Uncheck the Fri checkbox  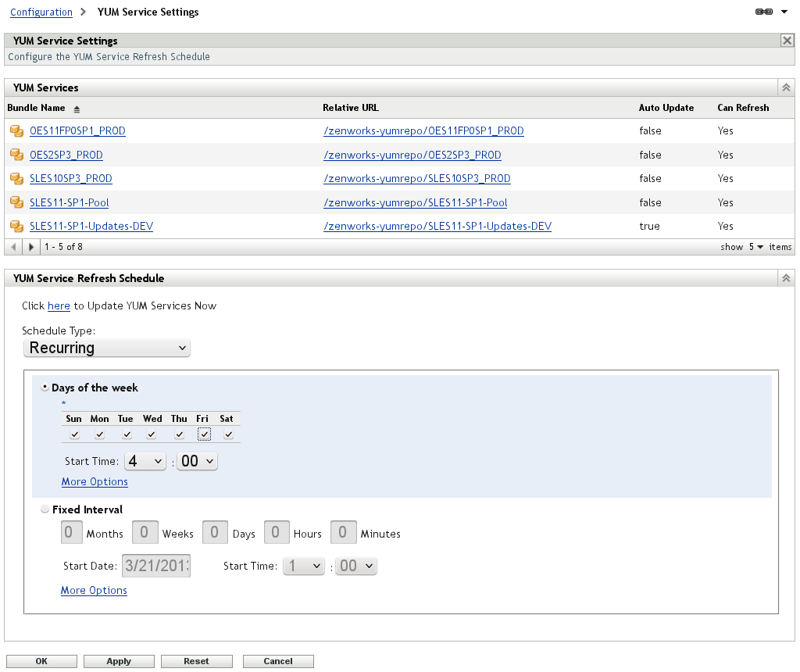pyautogui.click(x=204, y=434)
